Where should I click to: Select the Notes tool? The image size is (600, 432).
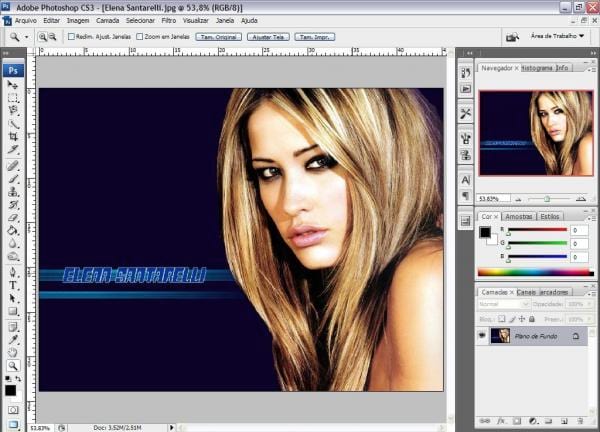[13, 327]
